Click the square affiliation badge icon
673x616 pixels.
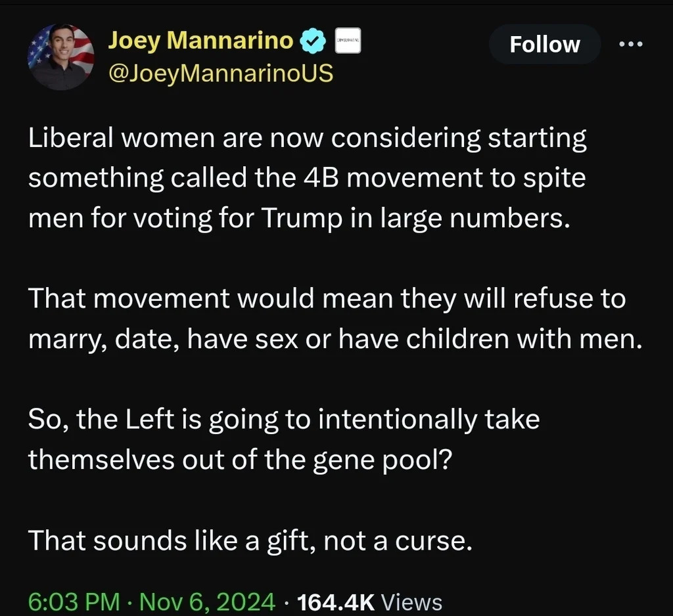[x=346, y=41]
